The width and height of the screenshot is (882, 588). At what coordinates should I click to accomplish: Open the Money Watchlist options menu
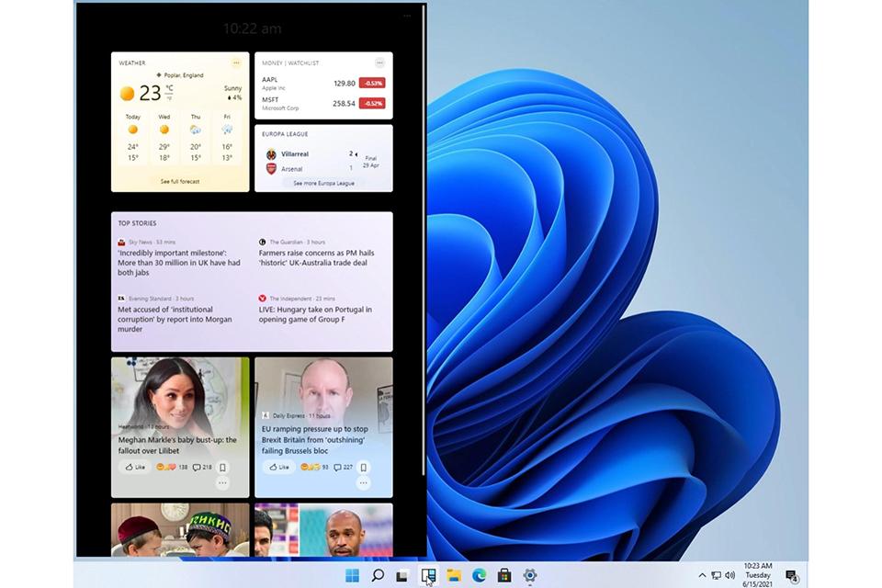coord(379,62)
